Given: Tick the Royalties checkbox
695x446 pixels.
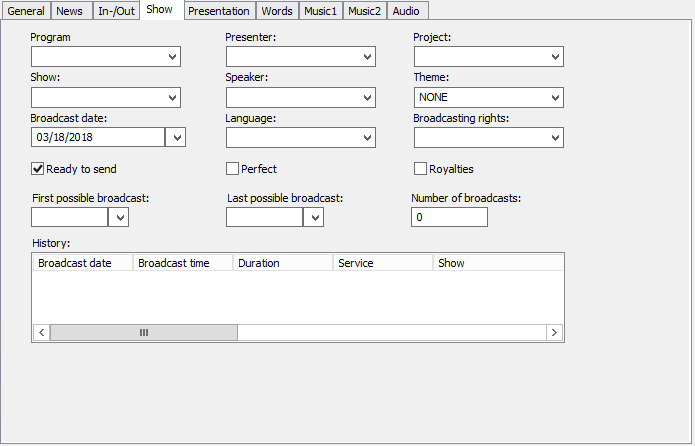Looking at the screenshot, I should [421, 169].
